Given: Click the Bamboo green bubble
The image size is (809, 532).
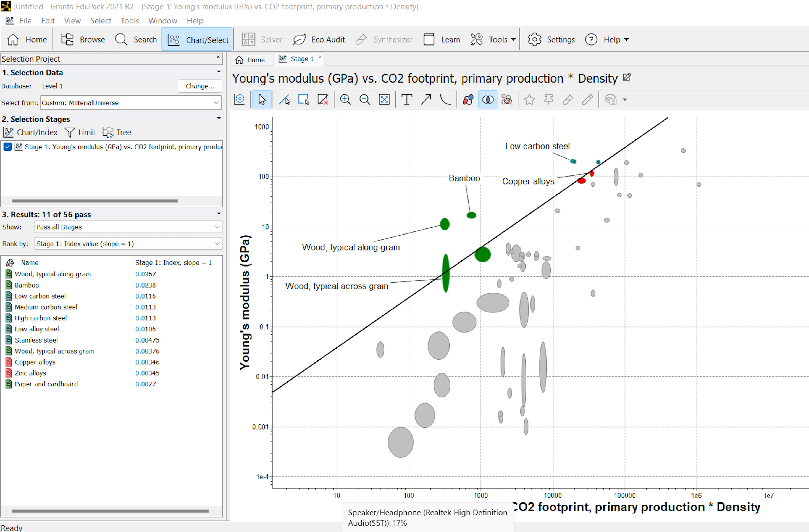Looking at the screenshot, I should point(471,215).
